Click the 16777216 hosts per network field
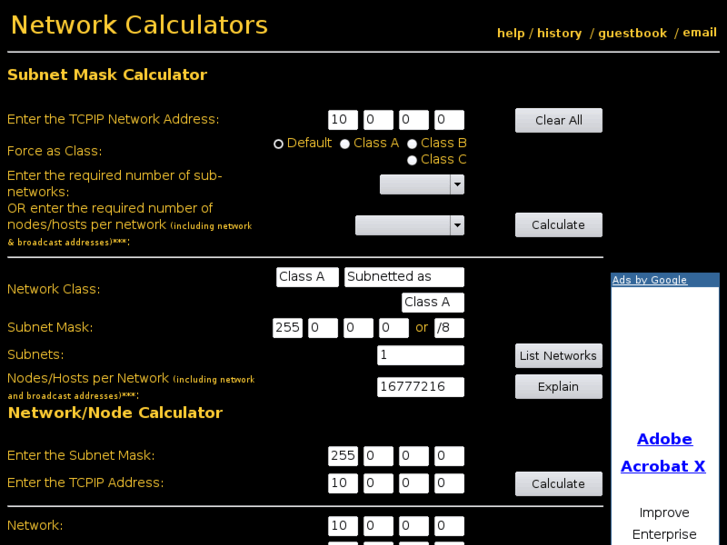727x545 pixels. click(x=421, y=387)
